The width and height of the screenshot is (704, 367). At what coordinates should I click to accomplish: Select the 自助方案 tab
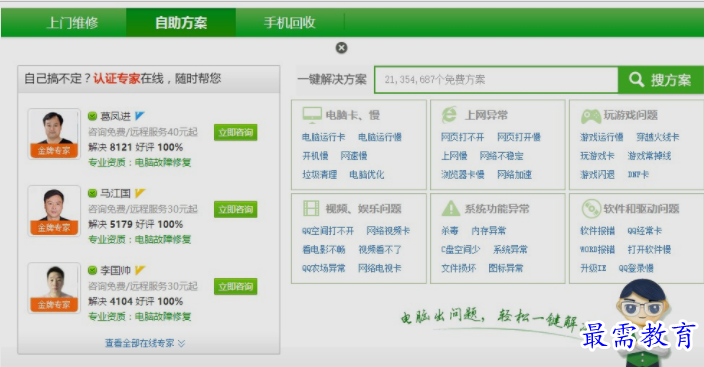point(181,22)
